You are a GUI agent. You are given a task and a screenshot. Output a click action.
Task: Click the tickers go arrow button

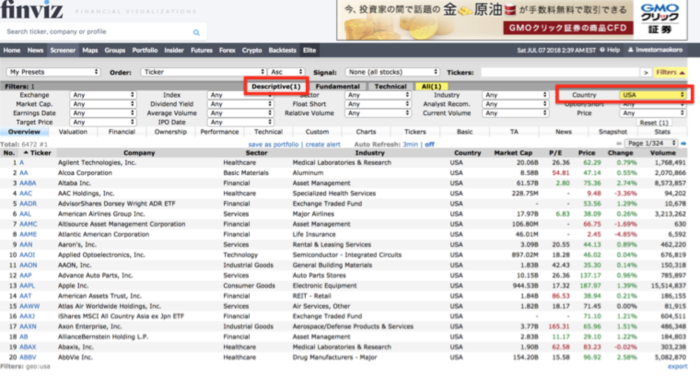point(646,72)
